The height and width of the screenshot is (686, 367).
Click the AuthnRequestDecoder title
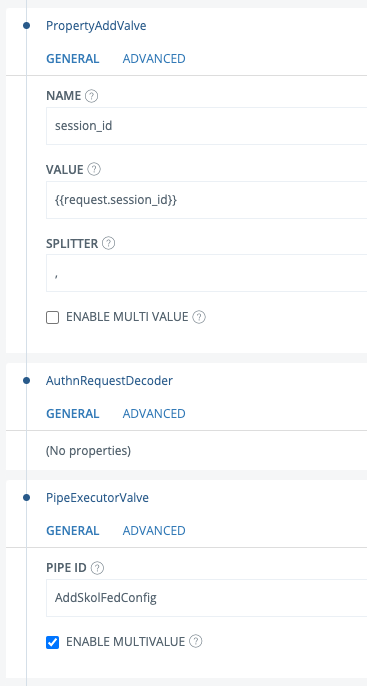click(x=109, y=381)
